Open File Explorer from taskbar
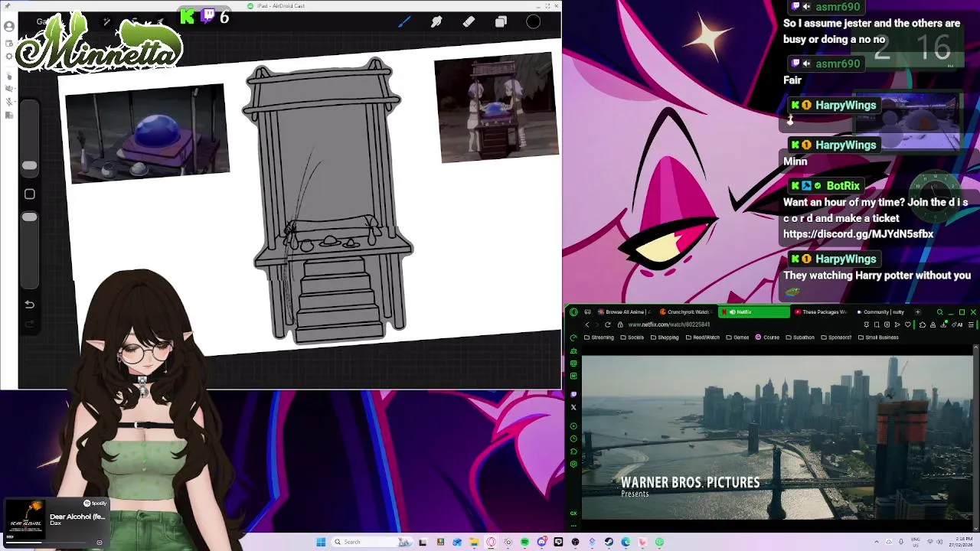980x551 pixels. (x=474, y=542)
